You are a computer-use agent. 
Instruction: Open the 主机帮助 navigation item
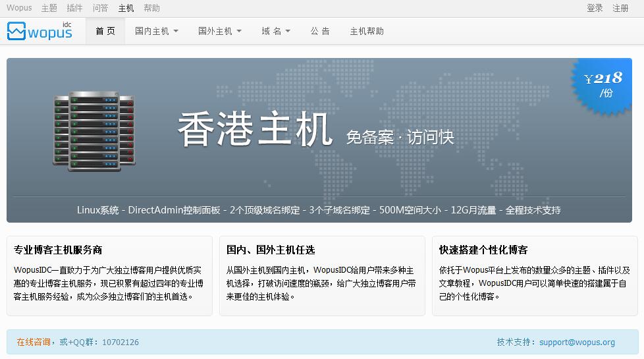click(367, 31)
